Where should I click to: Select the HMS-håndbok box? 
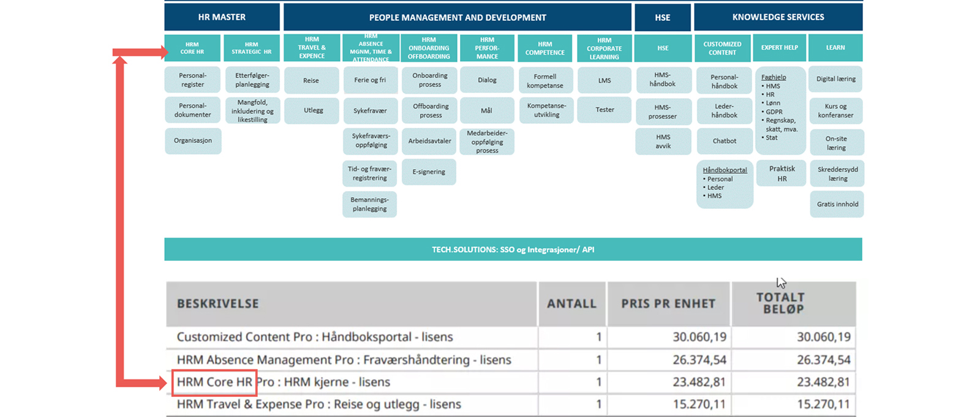663,80
